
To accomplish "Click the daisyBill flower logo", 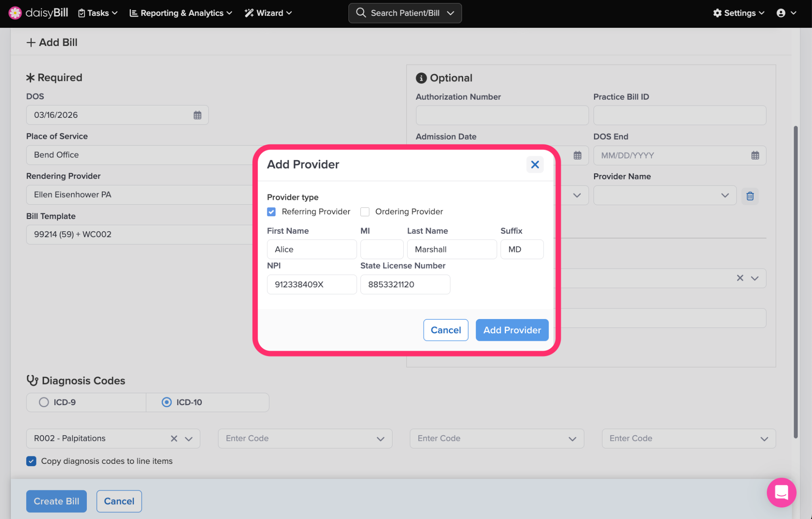I will coord(15,13).
